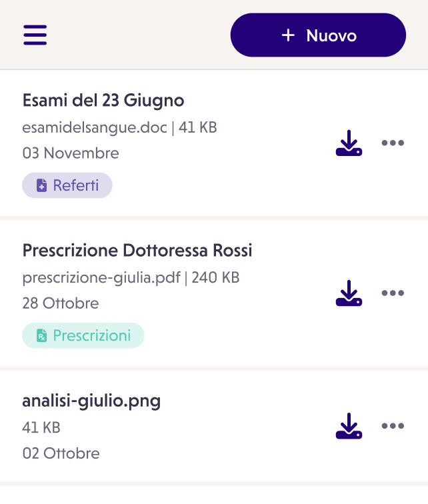Open more options for analisi-giulio.png
Screen dimensions: 428x504
pyautogui.click(x=393, y=427)
